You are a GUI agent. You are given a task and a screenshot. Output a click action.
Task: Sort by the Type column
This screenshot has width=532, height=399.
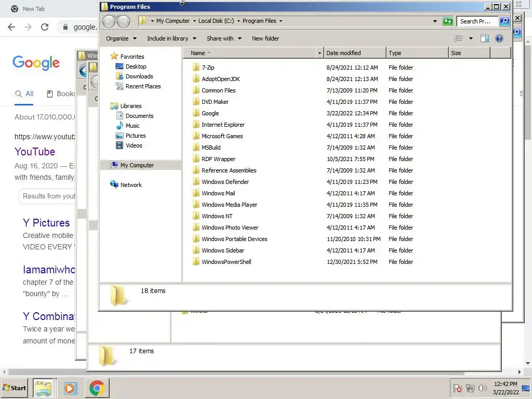coord(417,53)
